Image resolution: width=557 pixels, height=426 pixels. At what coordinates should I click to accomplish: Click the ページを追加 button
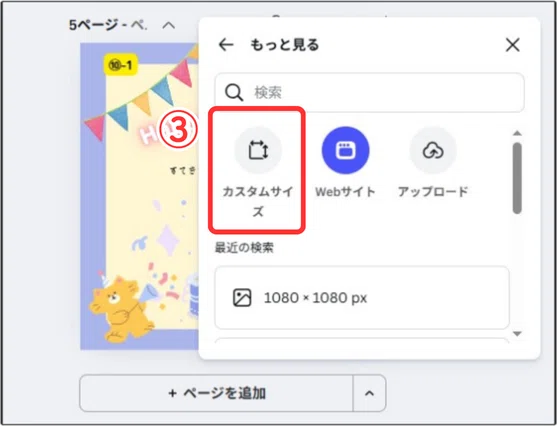pos(216,393)
